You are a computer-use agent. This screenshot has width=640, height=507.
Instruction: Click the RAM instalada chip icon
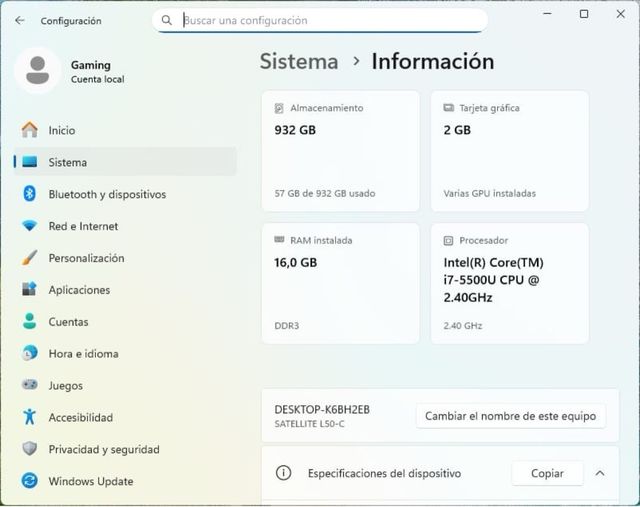click(x=279, y=240)
